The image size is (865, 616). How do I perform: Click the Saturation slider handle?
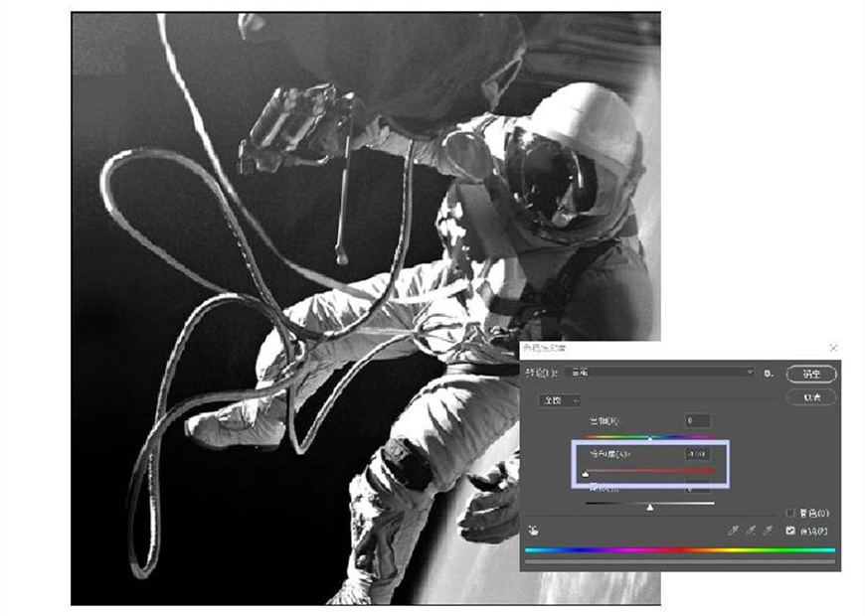tap(586, 474)
